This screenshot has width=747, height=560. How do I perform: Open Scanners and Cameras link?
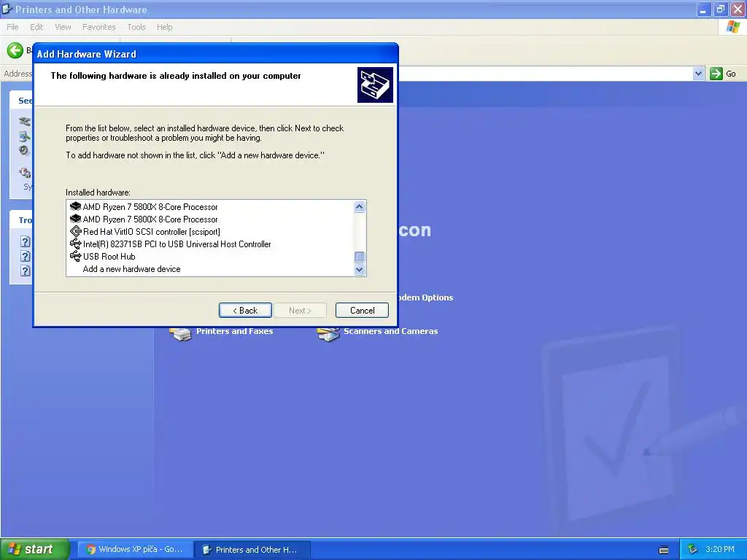[391, 331]
